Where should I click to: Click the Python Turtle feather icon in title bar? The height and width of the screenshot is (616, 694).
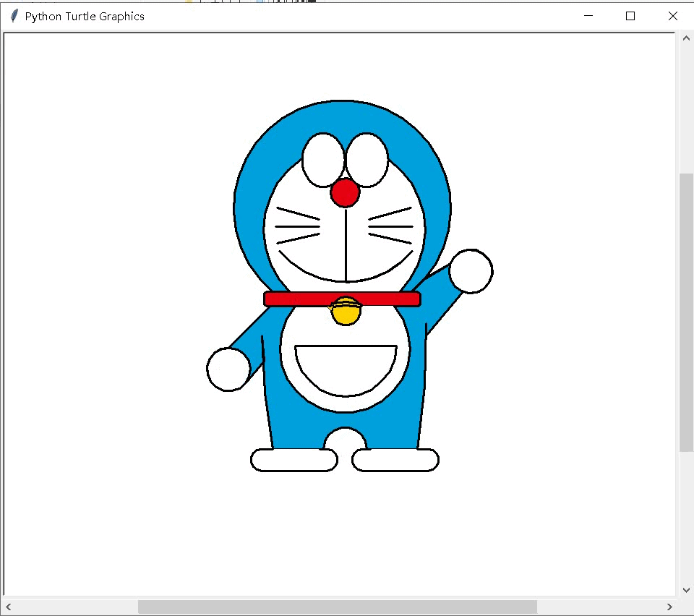point(14,16)
